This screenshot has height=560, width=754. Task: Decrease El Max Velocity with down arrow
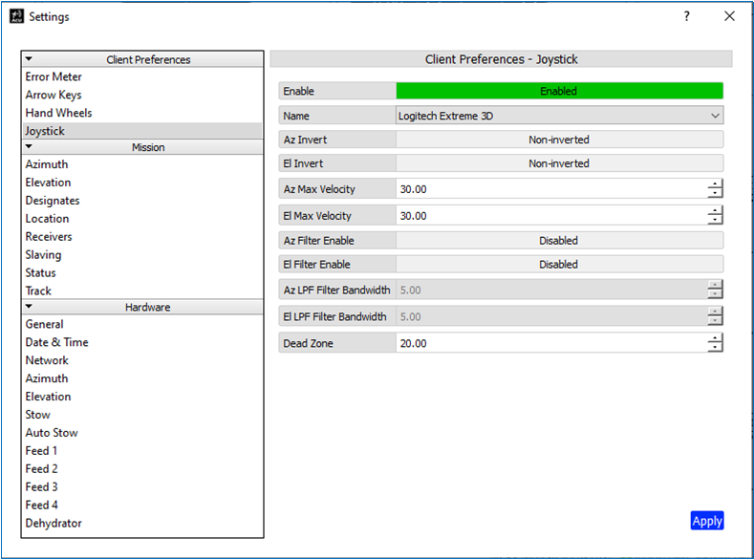(715, 221)
